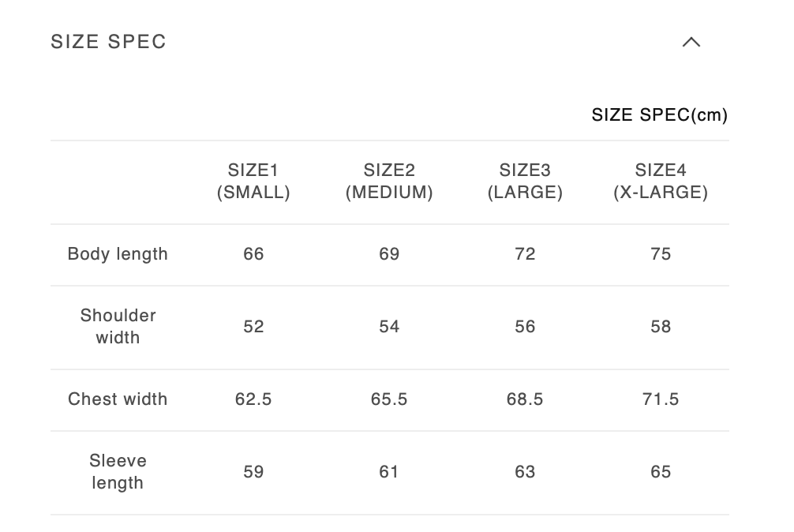The height and width of the screenshot is (532, 794).
Task: Click body length value 66
Action: [253, 254]
